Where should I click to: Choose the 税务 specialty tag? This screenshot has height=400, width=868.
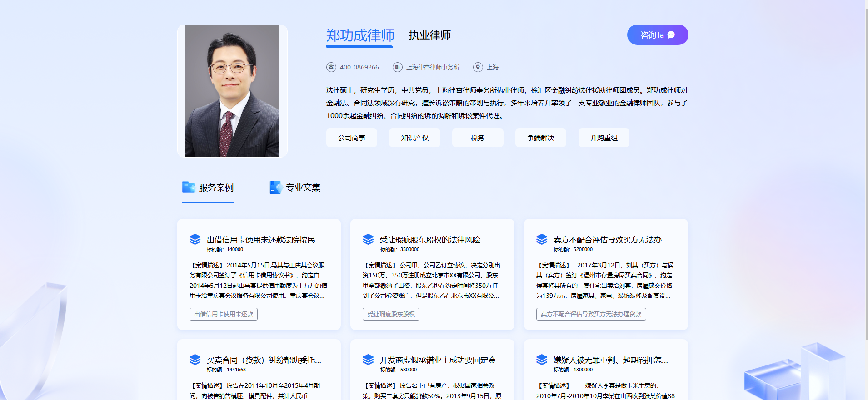[477, 138]
